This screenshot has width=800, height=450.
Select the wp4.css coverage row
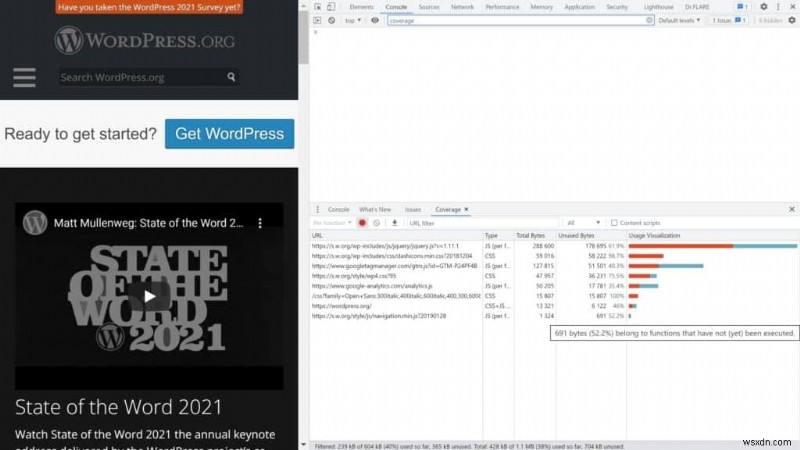(x=554, y=276)
